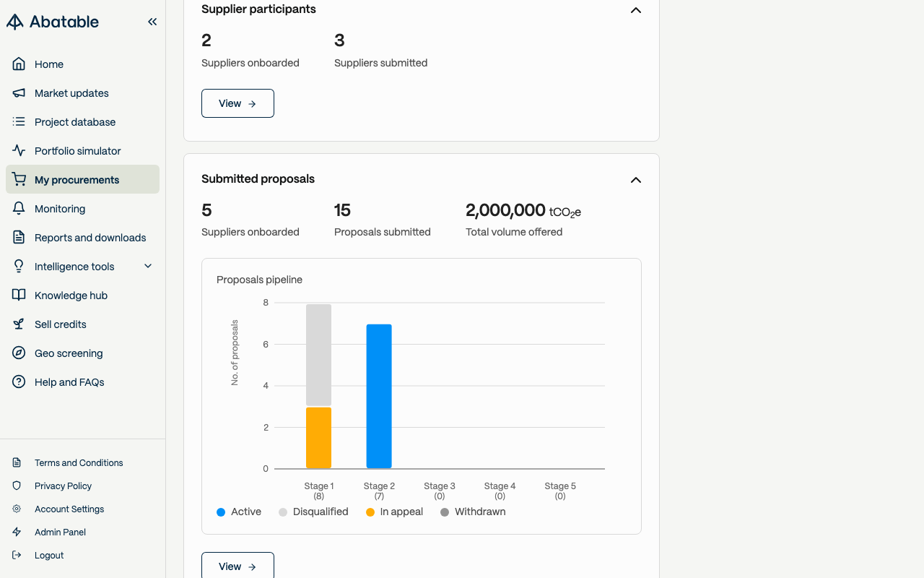The width and height of the screenshot is (924, 578).
Task: Collapse the Supplier participants section
Action: click(636, 10)
